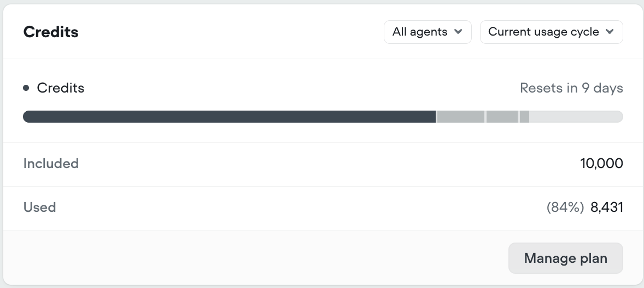This screenshot has width=644, height=288.
Task: Click the chevron beside All agents
Action: (x=458, y=32)
